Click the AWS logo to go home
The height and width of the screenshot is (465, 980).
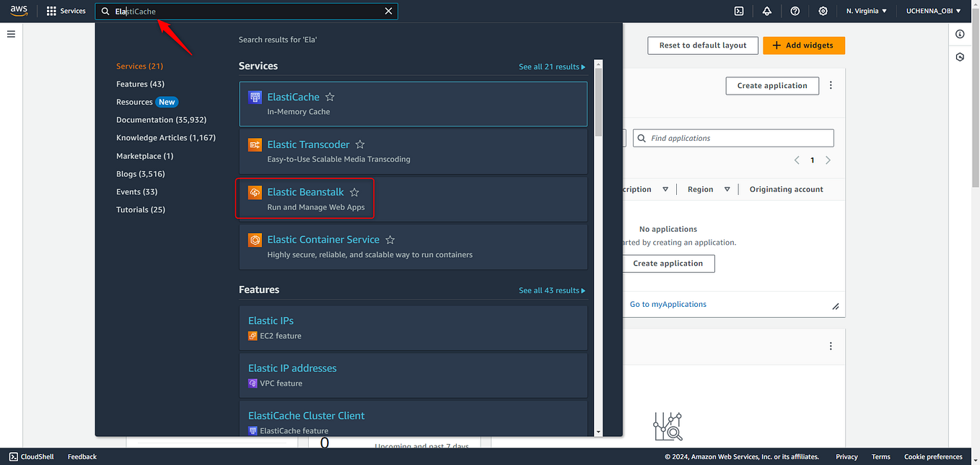[18, 11]
